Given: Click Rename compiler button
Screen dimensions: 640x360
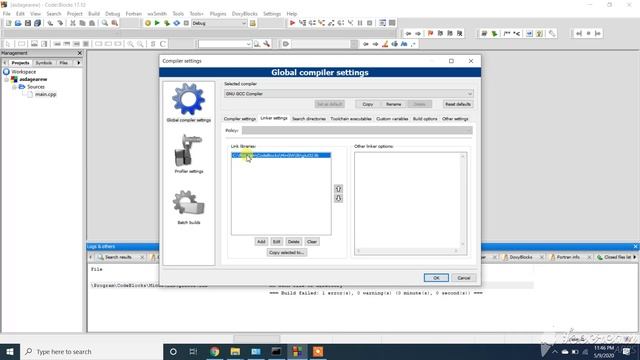Looking at the screenshot, I should point(393,104).
